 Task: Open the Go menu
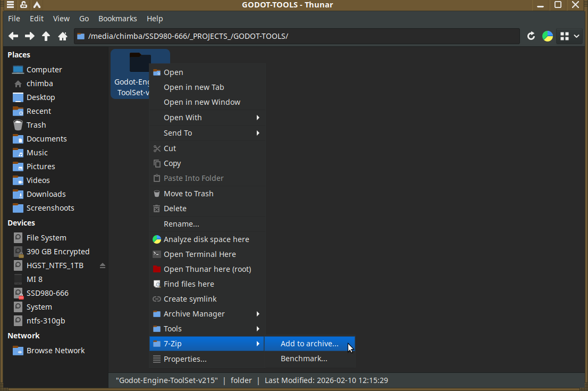[x=84, y=19]
